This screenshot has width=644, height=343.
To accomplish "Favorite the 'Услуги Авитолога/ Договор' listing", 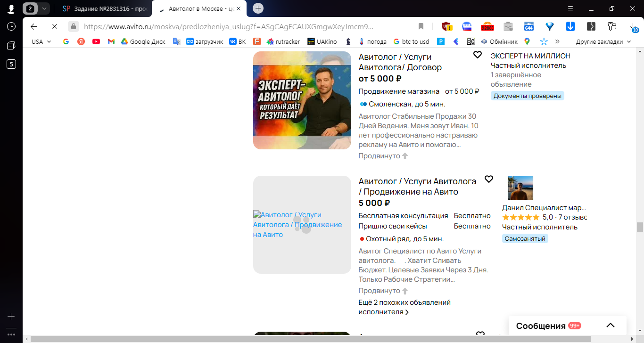I will pyautogui.click(x=478, y=55).
